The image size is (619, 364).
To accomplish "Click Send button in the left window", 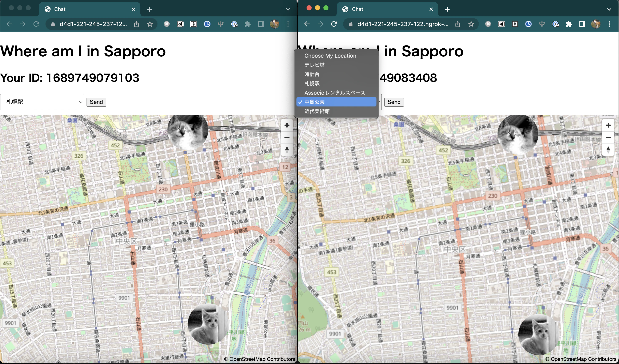I will pos(96,102).
